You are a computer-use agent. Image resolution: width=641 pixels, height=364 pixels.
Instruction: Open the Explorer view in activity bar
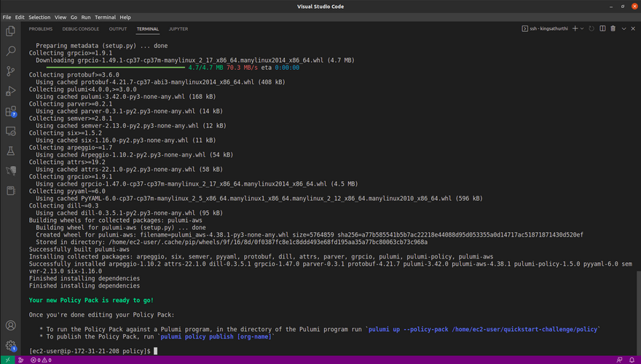[x=10, y=31]
